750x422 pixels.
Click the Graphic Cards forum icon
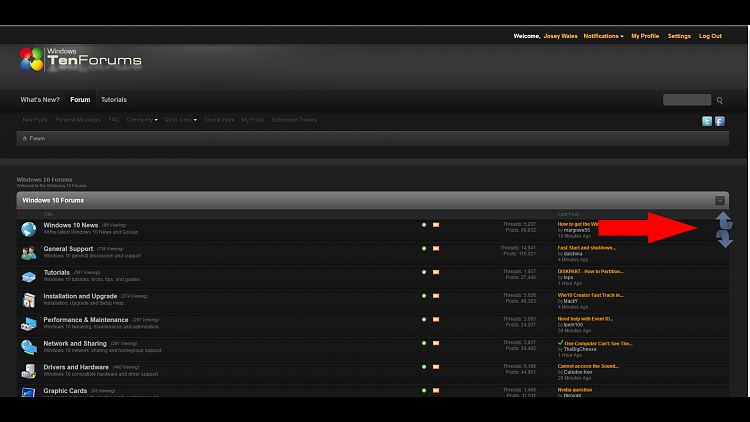tap(28, 393)
